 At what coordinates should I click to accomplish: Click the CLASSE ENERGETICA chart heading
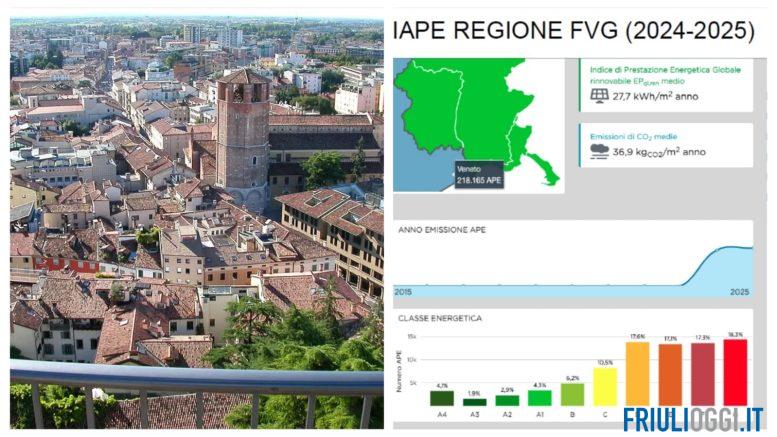(440, 318)
